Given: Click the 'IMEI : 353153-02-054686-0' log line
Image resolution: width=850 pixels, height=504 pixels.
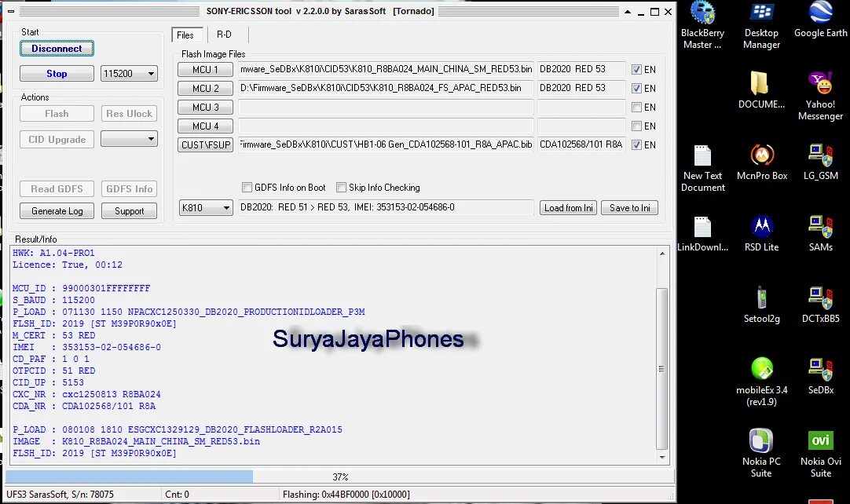Looking at the screenshot, I should (86, 347).
